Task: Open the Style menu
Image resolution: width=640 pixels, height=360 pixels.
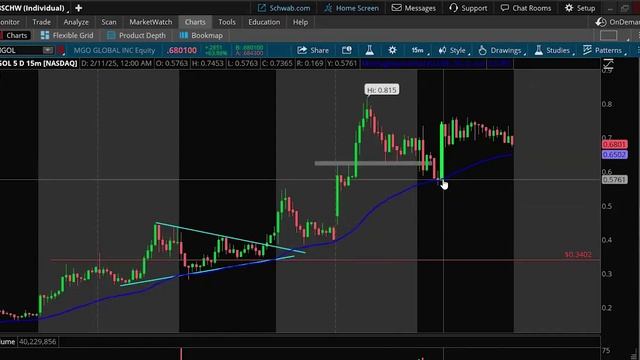Action: [453, 50]
